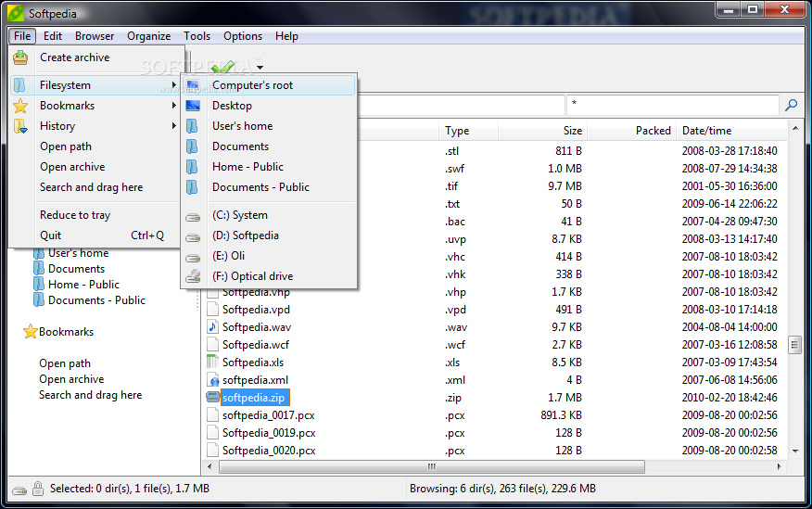This screenshot has height=509, width=812.
Task: Click the vertical scrollbar up arrow
Action: pyautogui.click(x=795, y=127)
